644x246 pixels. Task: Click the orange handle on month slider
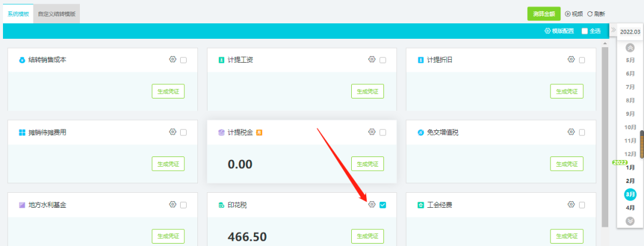[642, 145]
